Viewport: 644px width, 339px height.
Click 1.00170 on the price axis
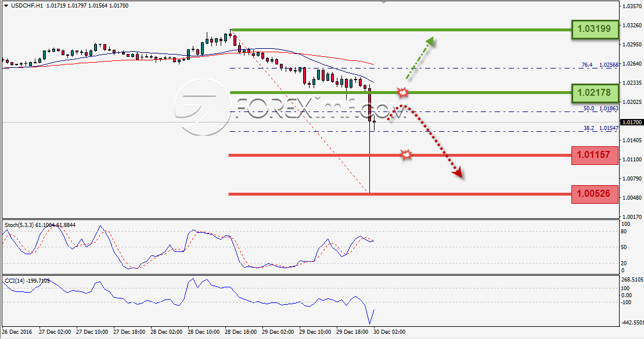click(x=632, y=217)
